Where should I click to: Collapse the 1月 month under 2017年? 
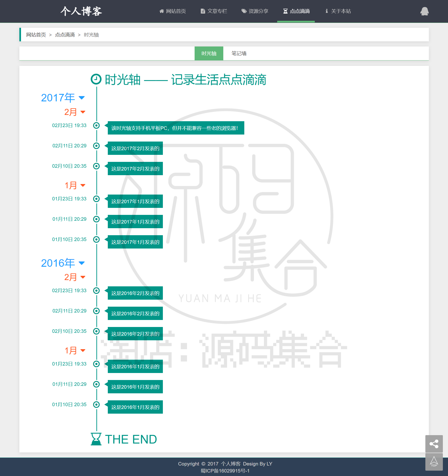click(x=75, y=185)
